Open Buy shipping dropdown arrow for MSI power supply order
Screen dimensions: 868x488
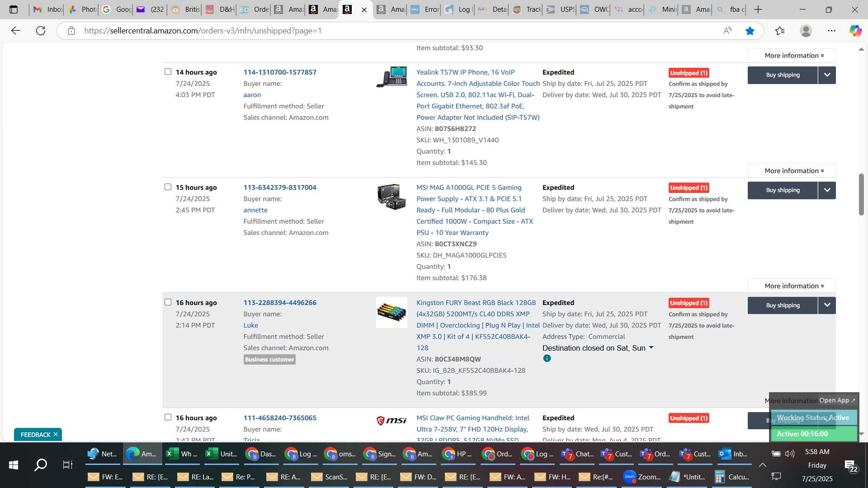(827, 190)
